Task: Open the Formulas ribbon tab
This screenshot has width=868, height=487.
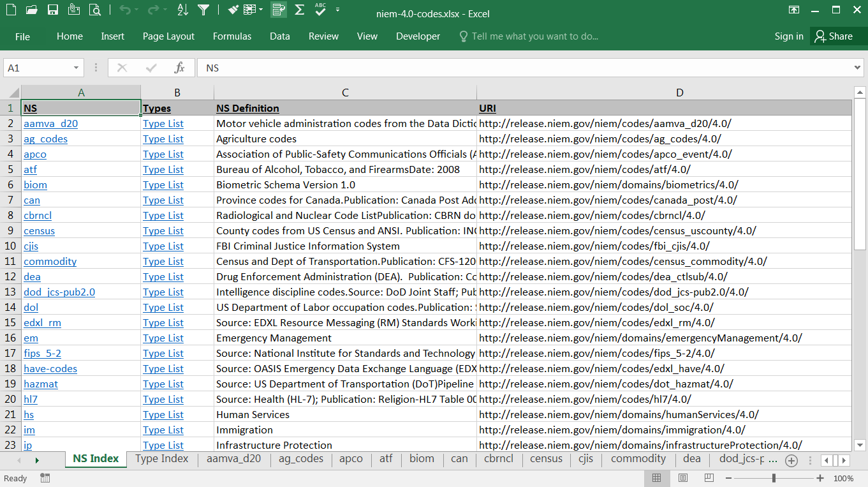Action: pos(232,36)
